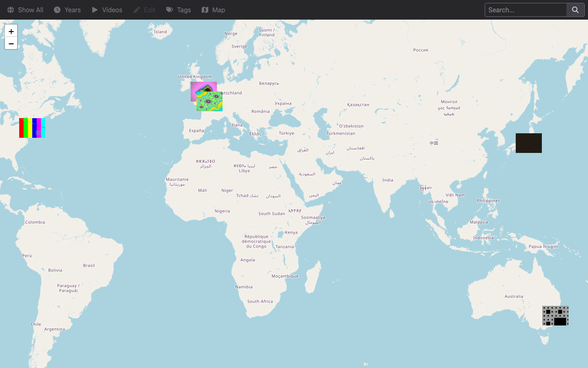This screenshot has height=368, width=588.
Task: Click the tags icon in the navbar
Action: (169, 10)
